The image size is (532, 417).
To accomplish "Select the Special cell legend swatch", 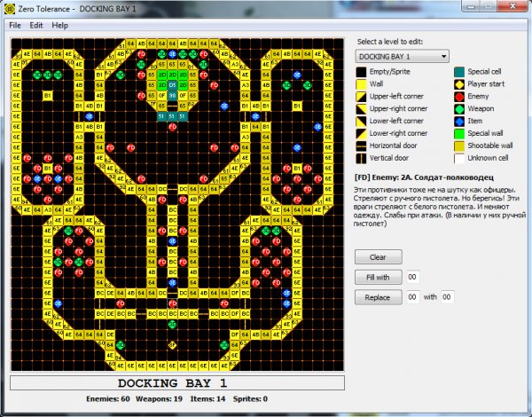I will 459,72.
